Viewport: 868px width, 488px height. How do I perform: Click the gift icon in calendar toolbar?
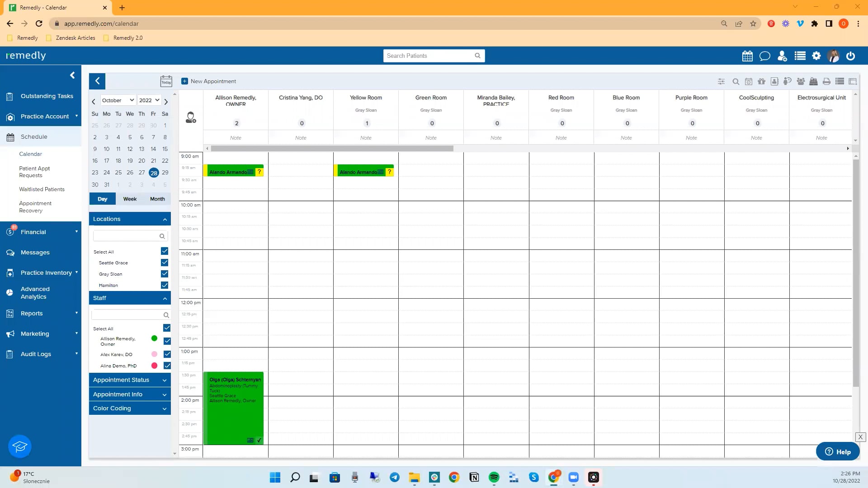[761, 81]
